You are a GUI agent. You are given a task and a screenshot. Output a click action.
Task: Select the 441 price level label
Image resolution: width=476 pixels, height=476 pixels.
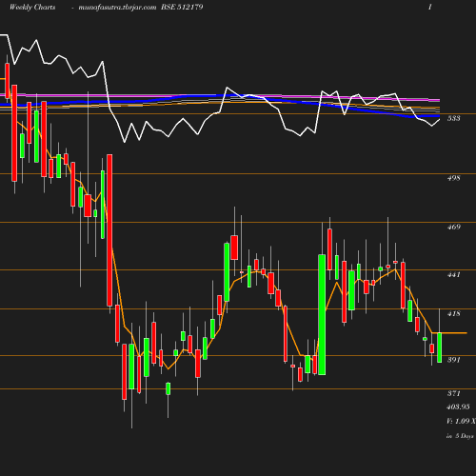pyautogui.click(x=453, y=274)
